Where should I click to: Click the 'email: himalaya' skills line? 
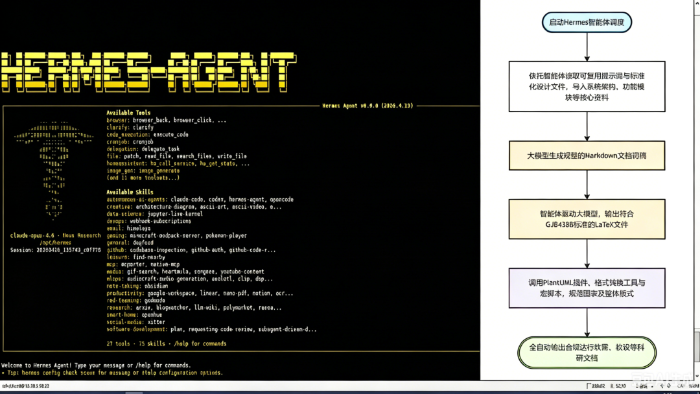[129, 228]
